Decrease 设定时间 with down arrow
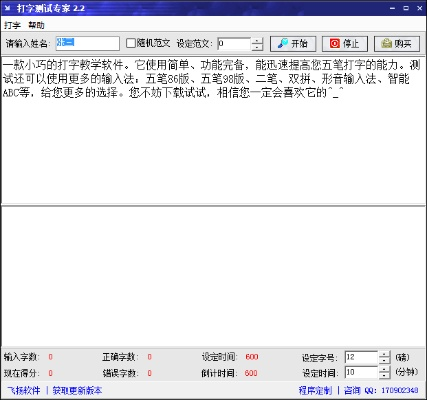The width and height of the screenshot is (427, 400). [384, 376]
